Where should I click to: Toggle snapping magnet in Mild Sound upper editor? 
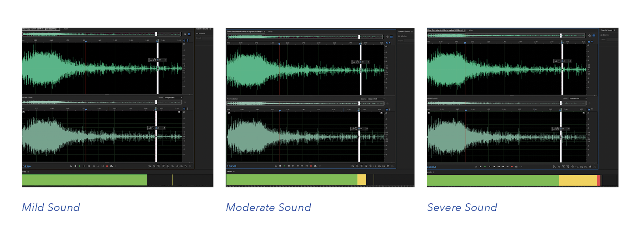point(184,40)
